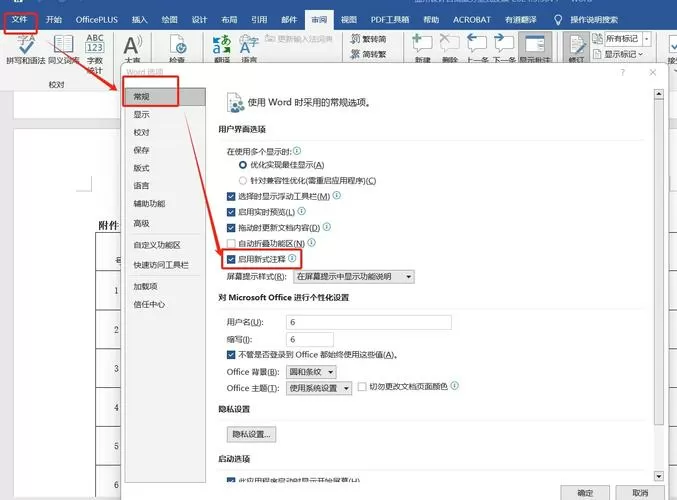This screenshot has height=500, width=677.
Task: Open the PDF工具箱 ribbon tab
Action: click(x=389, y=19)
